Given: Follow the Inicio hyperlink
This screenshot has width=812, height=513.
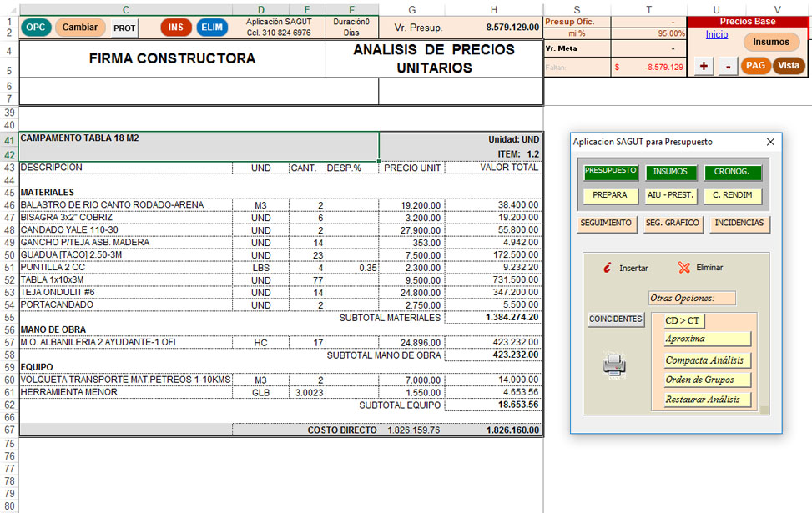Looking at the screenshot, I should 716,34.
